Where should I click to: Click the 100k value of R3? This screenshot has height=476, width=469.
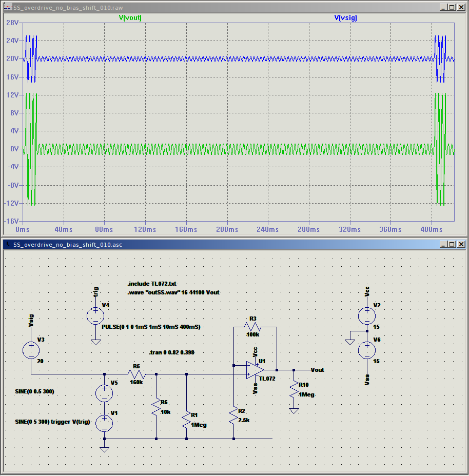[x=253, y=334]
